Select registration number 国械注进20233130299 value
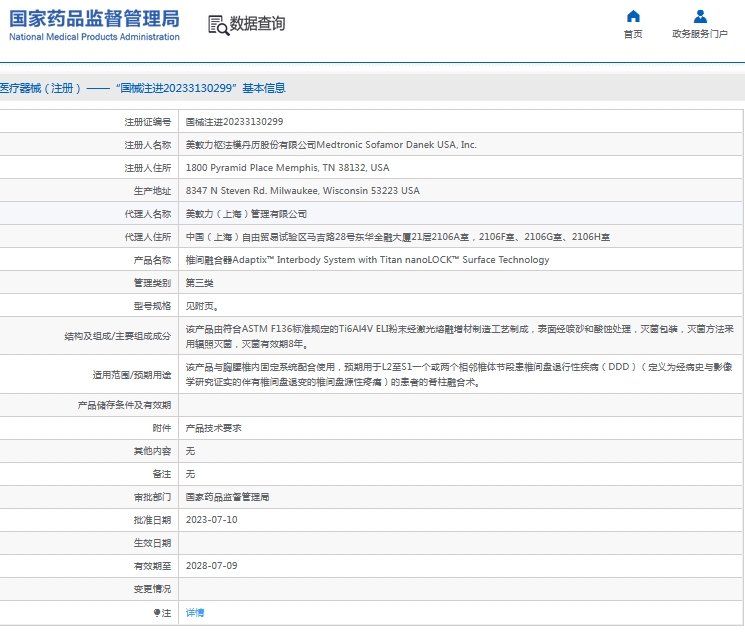Screen dimensions: 745x633 [234, 122]
